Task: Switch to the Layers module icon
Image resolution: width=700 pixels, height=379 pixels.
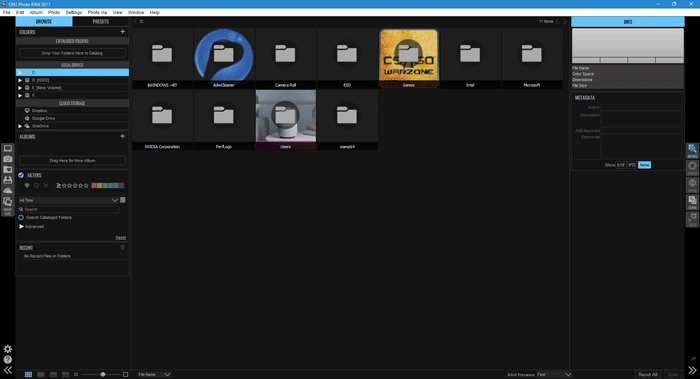Action: click(692, 202)
